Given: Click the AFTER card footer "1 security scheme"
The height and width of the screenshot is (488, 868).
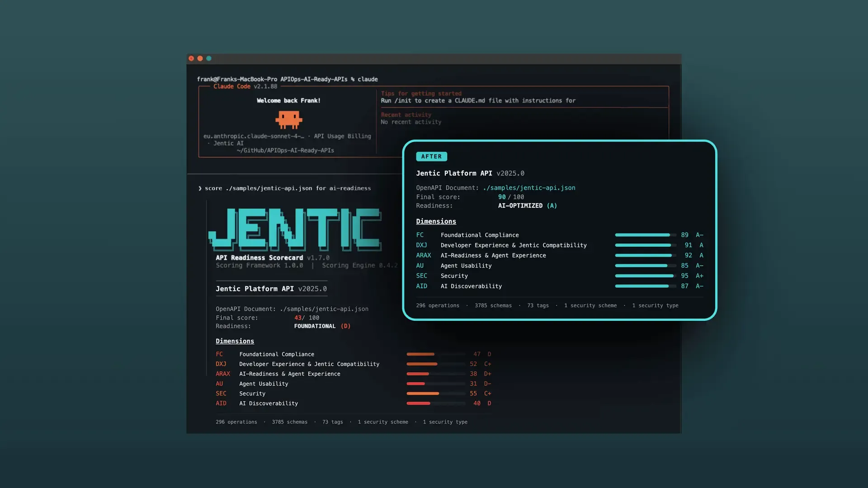Looking at the screenshot, I should tap(590, 305).
